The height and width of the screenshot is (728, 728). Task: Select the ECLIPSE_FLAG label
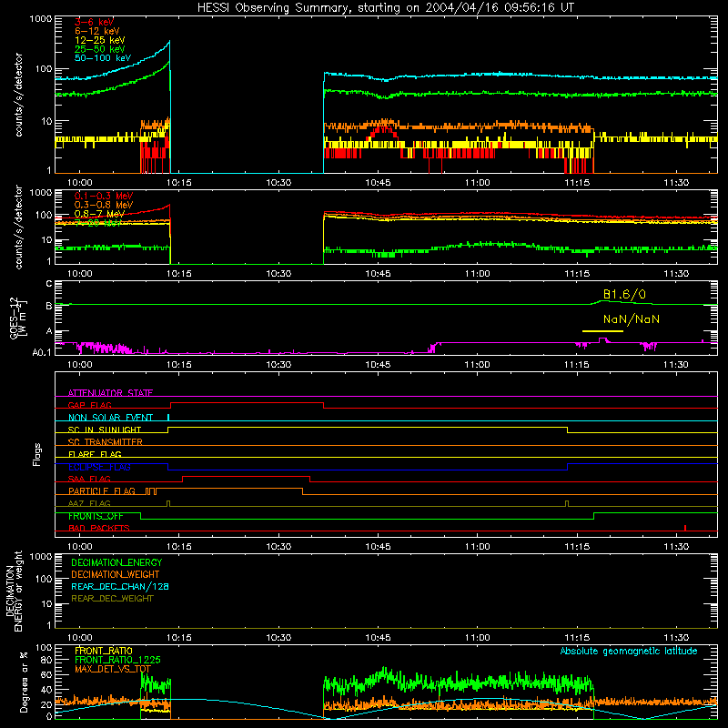99,467
